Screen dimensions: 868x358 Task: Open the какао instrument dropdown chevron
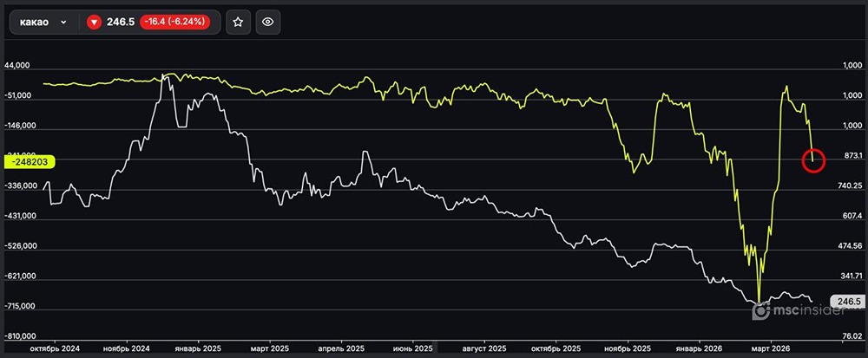coord(63,22)
